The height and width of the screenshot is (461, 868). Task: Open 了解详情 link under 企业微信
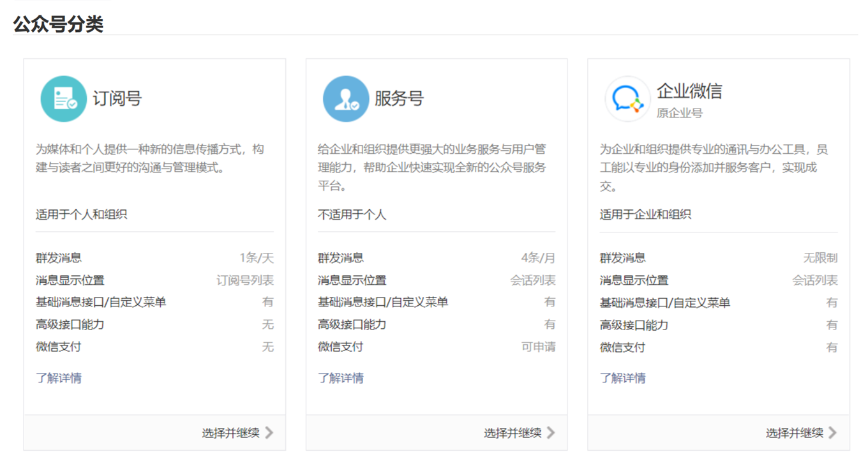[623, 378]
